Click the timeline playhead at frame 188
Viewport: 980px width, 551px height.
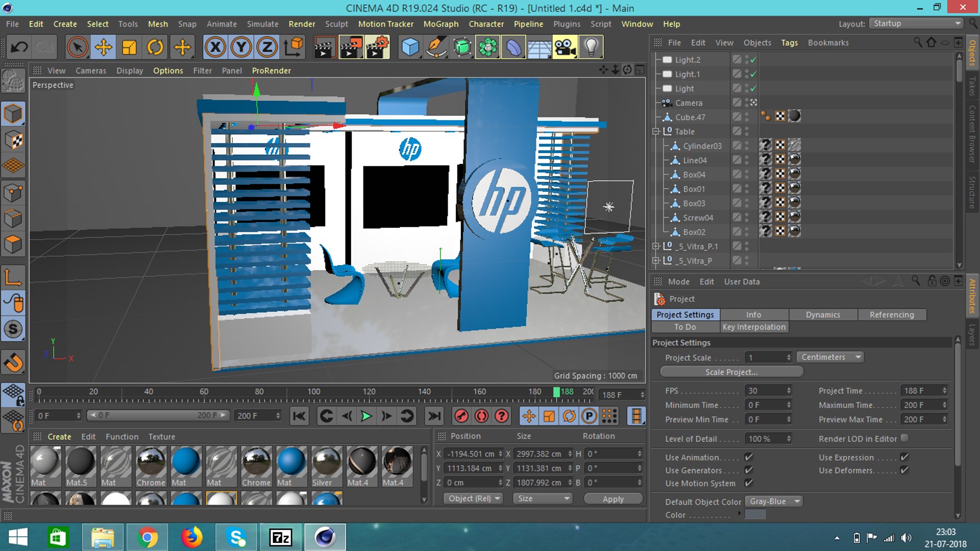(556, 392)
